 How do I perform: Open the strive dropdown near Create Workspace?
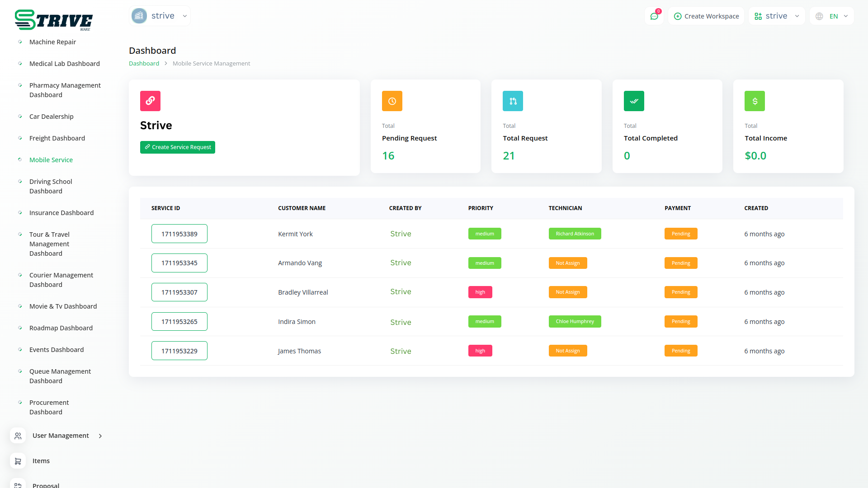pos(776,16)
